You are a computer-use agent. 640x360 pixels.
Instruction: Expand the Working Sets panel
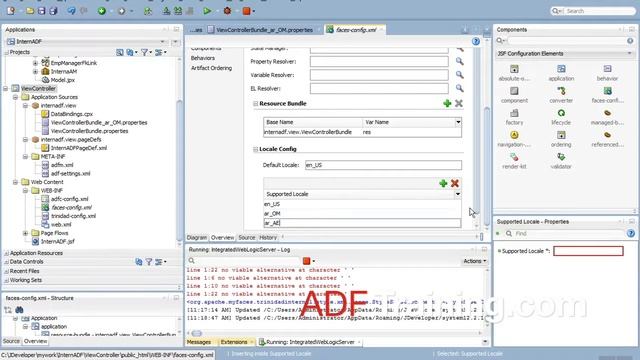pyautogui.click(x=6, y=280)
